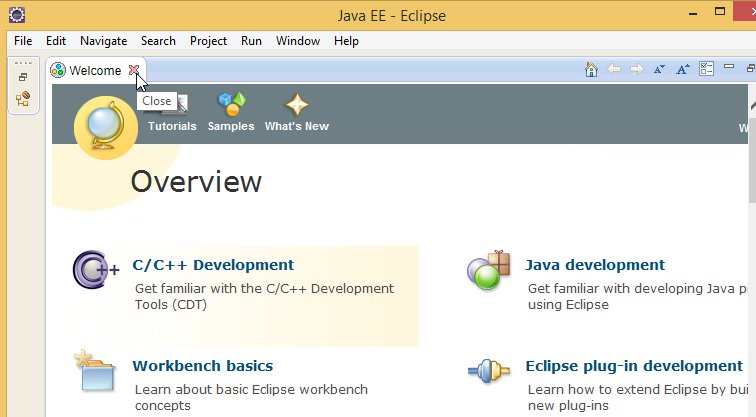Screen dimensions: 756x417
Task: Click the Eclipse application icon in title bar
Action: pos(17,15)
